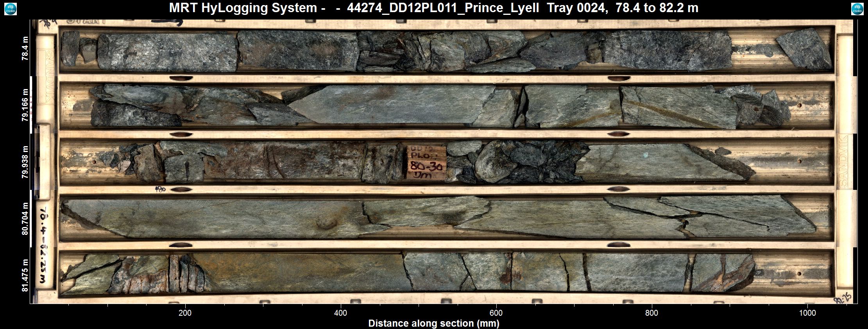This screenshot has width=868, height=329.
Task: Select the 79.166 m depth label
Action: click(x=25, y=105)
